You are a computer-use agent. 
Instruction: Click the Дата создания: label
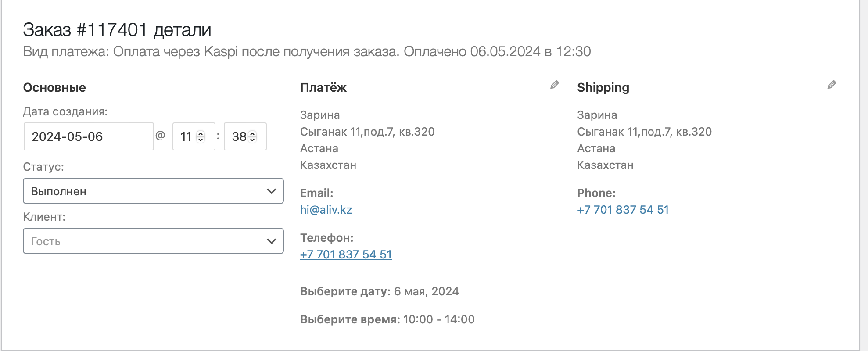click(x=65, y=111)
